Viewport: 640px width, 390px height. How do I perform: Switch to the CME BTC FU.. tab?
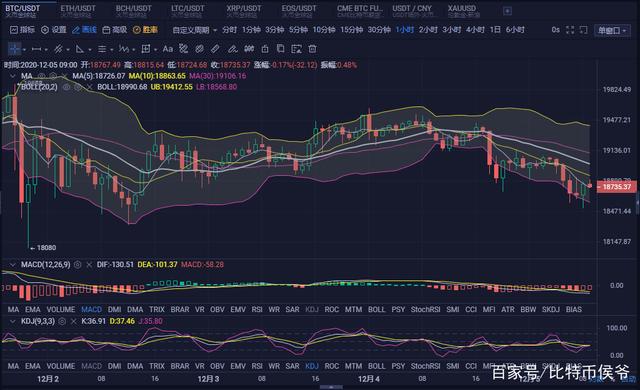(x=360, y=11)
